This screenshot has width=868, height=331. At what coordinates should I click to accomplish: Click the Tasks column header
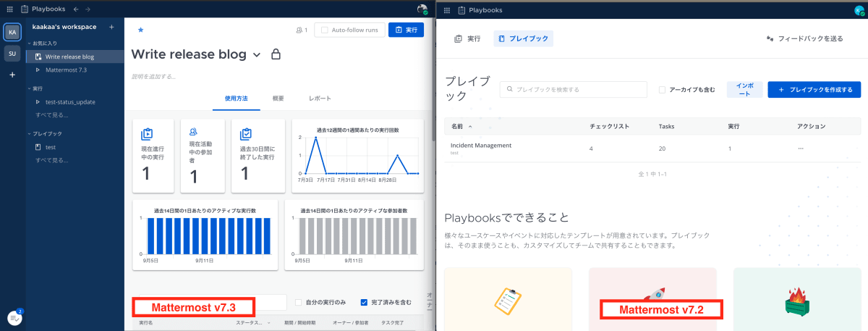coord(666,126)
